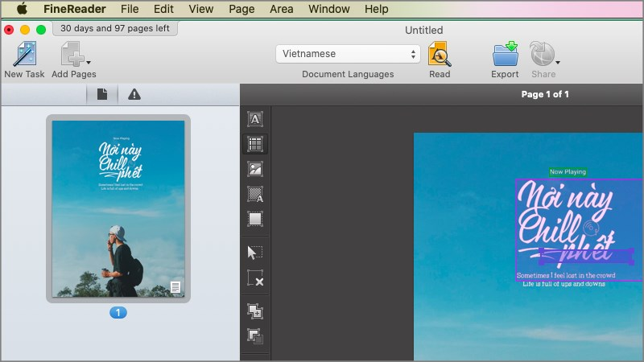The width and height of the screenshot is (644, 362).
Task: Open the Vietnamese document language dropdown
Action: pos(348,54)
